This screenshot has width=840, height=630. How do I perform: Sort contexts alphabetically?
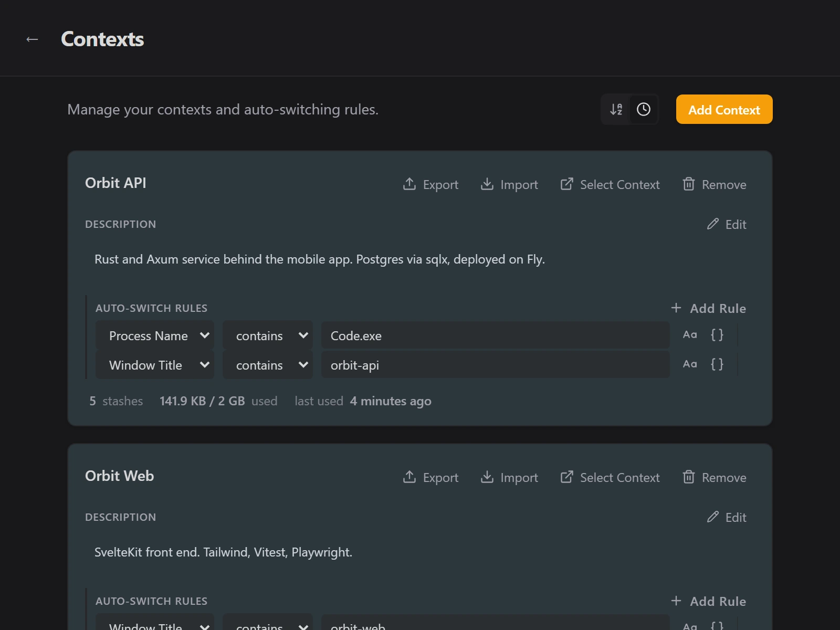point(616,109)
